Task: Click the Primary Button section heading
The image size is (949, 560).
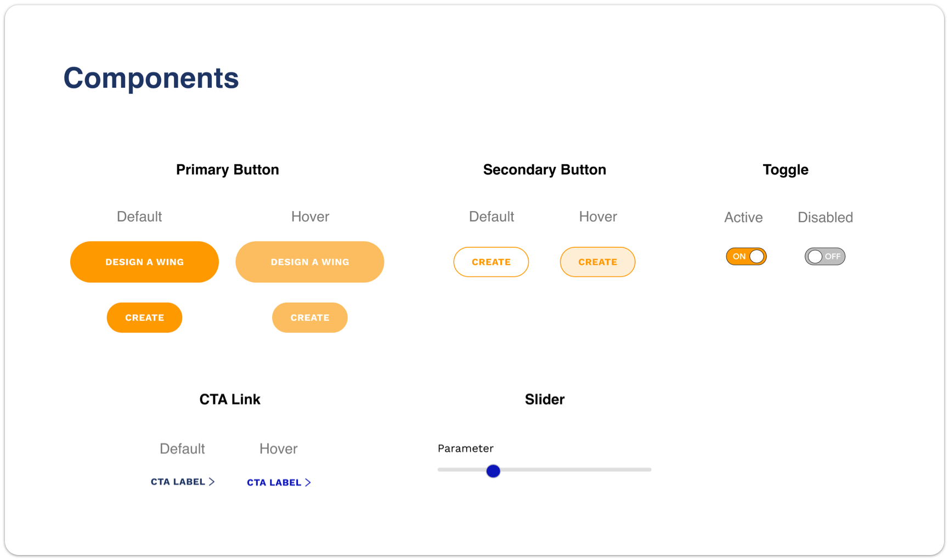Action: pos(227,169)
